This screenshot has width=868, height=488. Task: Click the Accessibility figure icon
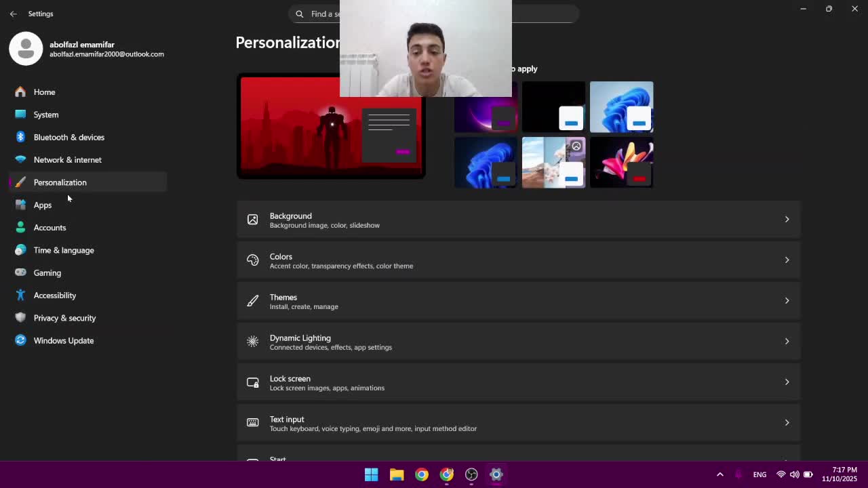[20, 296]
